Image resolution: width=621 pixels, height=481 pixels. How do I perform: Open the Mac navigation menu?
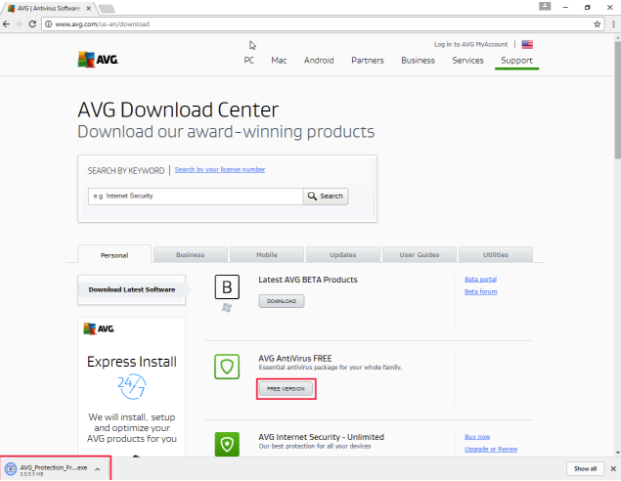pos(279,61)
